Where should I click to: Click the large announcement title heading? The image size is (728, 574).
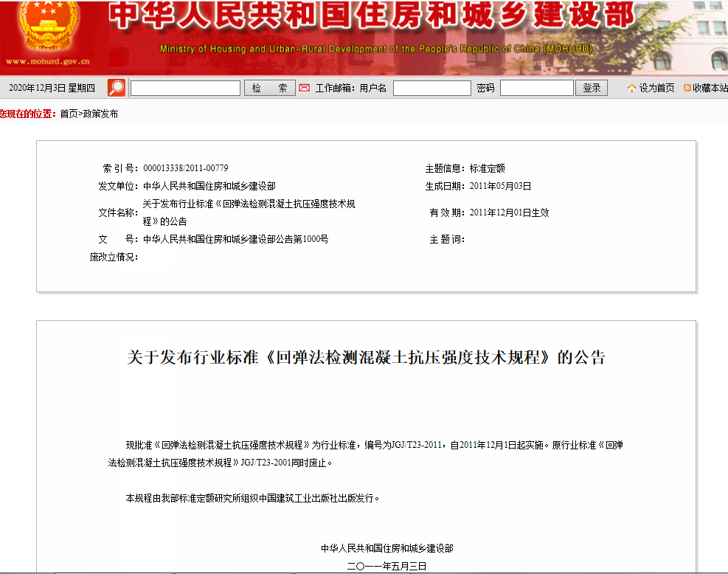tap(367, 357)
